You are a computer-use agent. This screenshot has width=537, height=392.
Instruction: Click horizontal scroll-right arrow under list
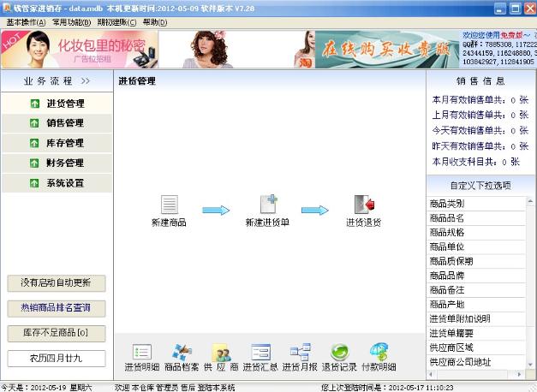pos(520,374)
